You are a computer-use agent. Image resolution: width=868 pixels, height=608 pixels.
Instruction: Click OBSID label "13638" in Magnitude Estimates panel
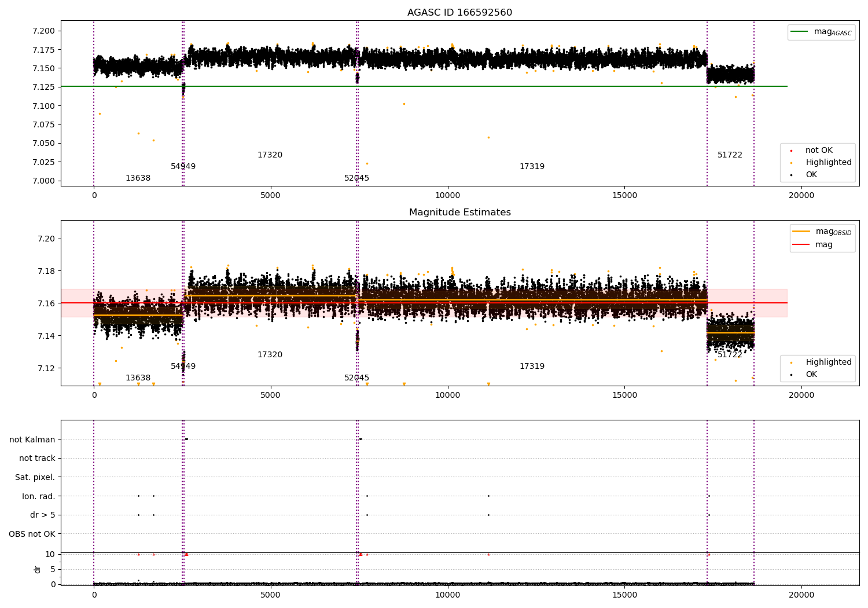(x=138, y=378)
